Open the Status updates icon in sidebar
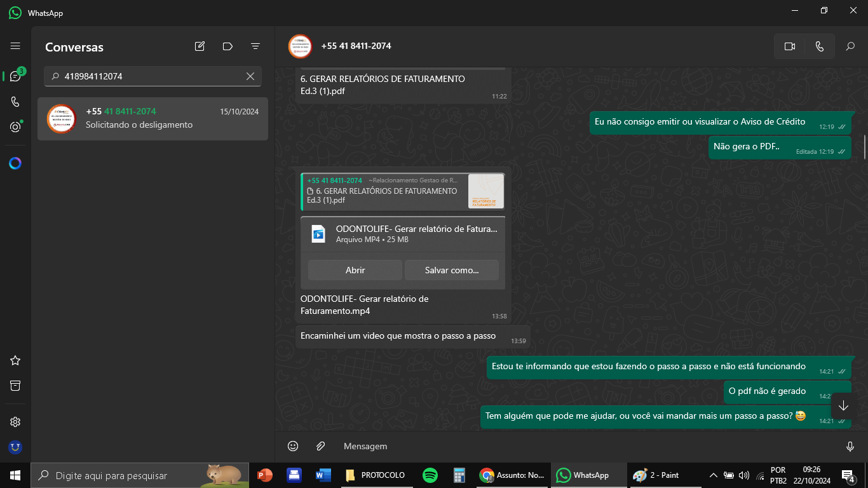 [15, 127]
